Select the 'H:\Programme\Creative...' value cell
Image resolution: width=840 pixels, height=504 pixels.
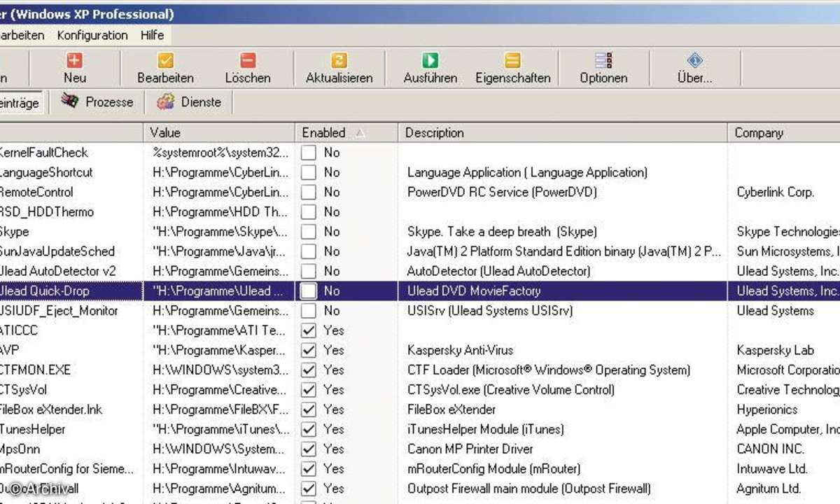tap(220, 390)
